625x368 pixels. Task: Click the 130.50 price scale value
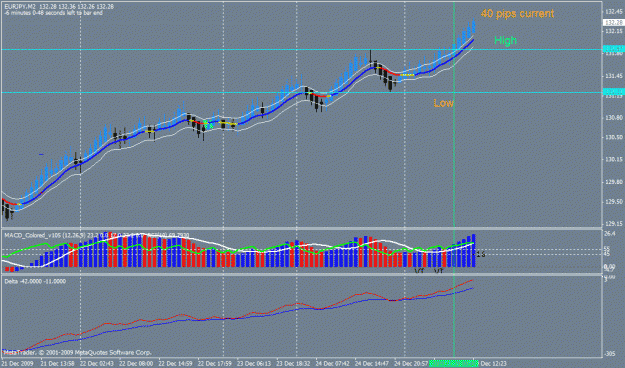coord(613,137)
